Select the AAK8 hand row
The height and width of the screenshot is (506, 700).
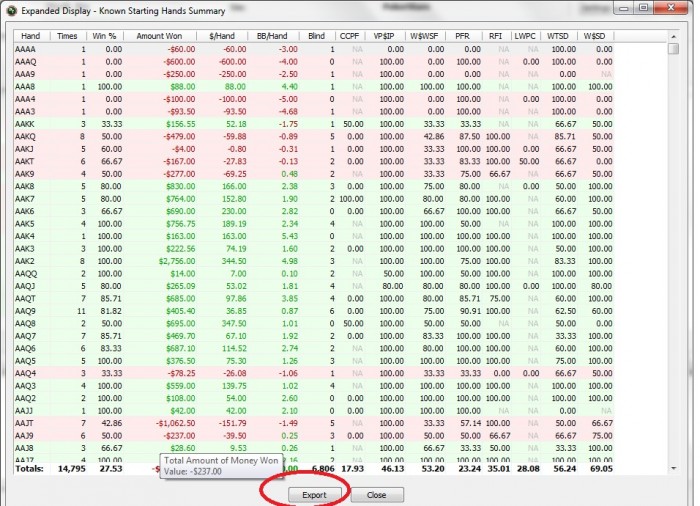314,187
